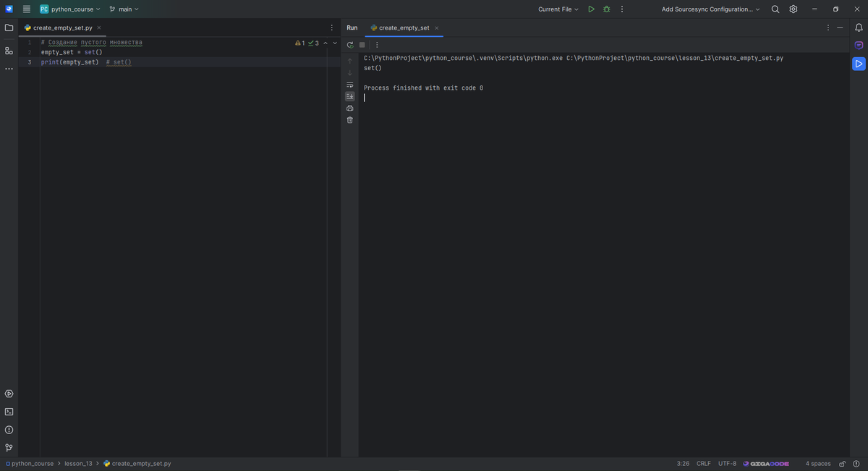Click Up the Stack Trace arrow in console
The image size is (868, 471).
350,61
